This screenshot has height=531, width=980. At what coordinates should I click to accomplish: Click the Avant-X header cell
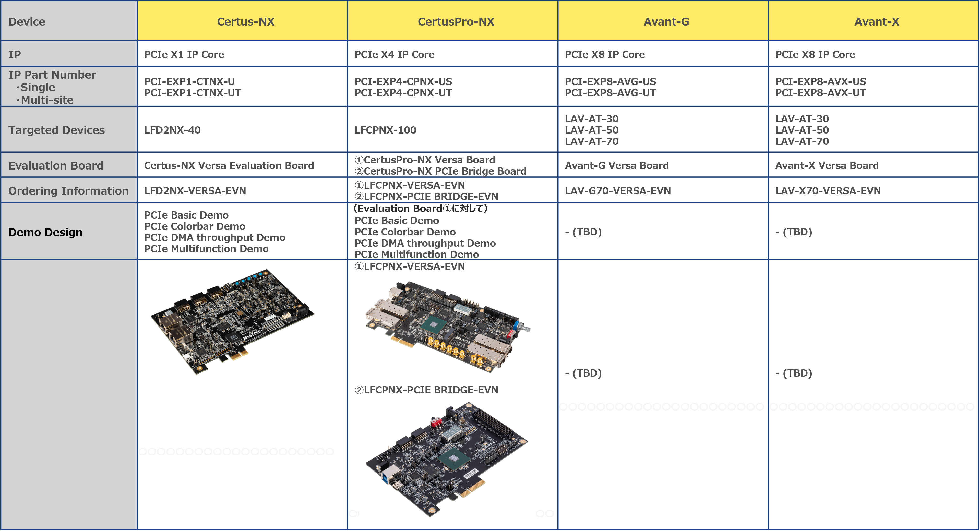pyautogui.click(x=877, y=22)
